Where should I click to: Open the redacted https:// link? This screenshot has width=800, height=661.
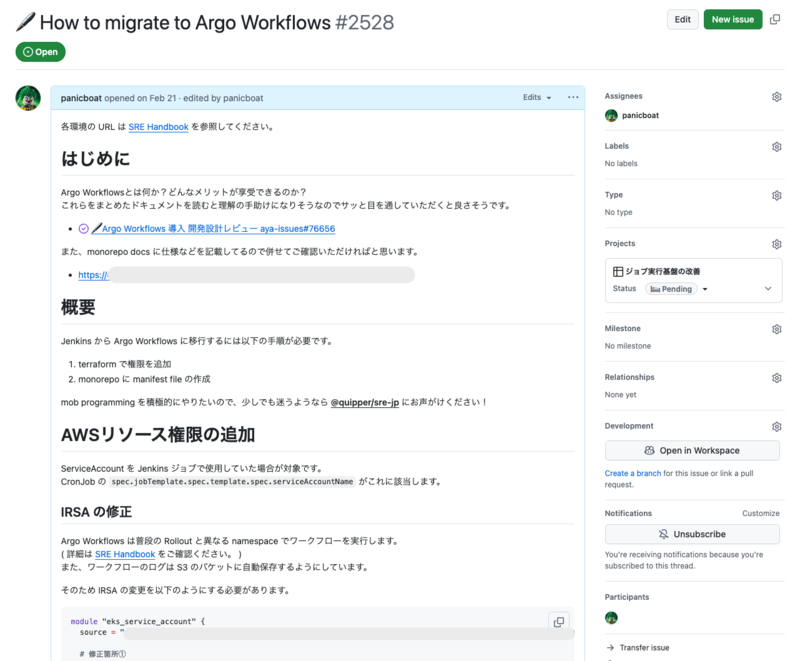pos(93,275)
